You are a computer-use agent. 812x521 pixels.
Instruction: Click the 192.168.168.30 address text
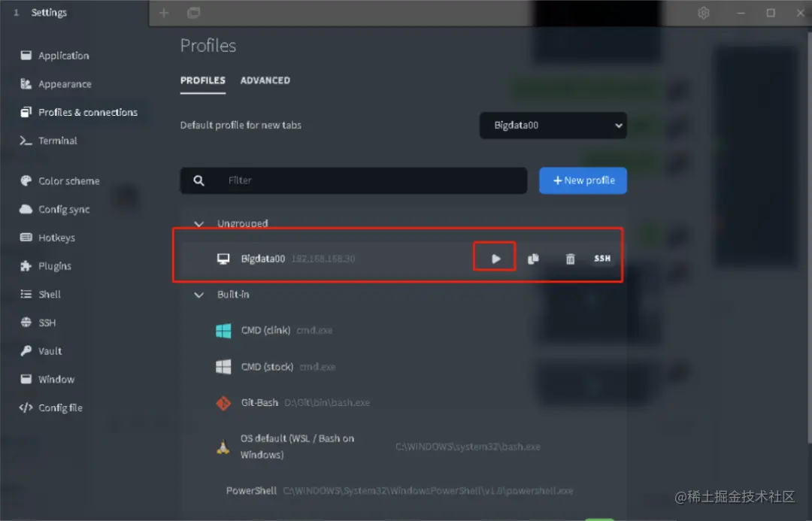tap(323, 259)
